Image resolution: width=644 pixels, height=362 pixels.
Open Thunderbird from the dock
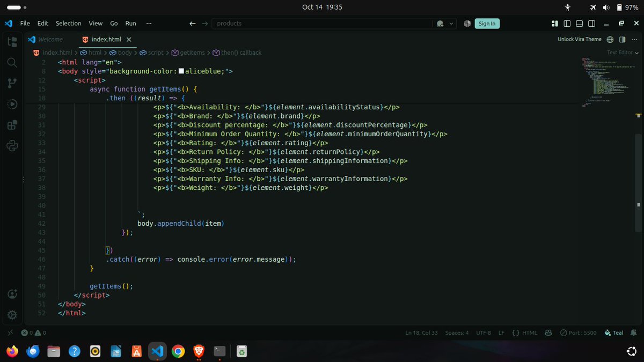click(33, 351)
